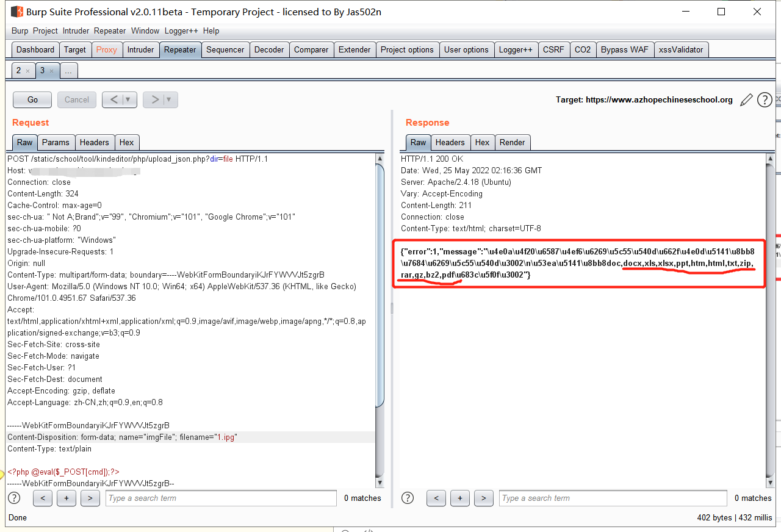The image size is (781, 532).
Task: Click request scrollbar down arrow
Action: (380, 483)
